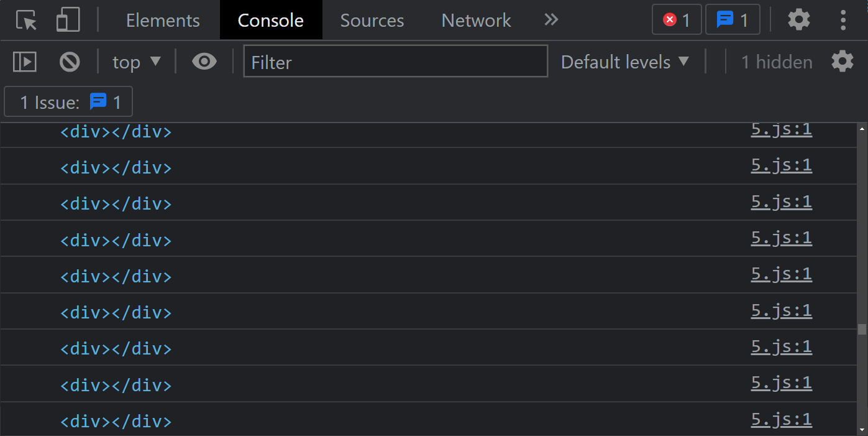Click the red error count badge
868x436 pixels.
[677, 20]
